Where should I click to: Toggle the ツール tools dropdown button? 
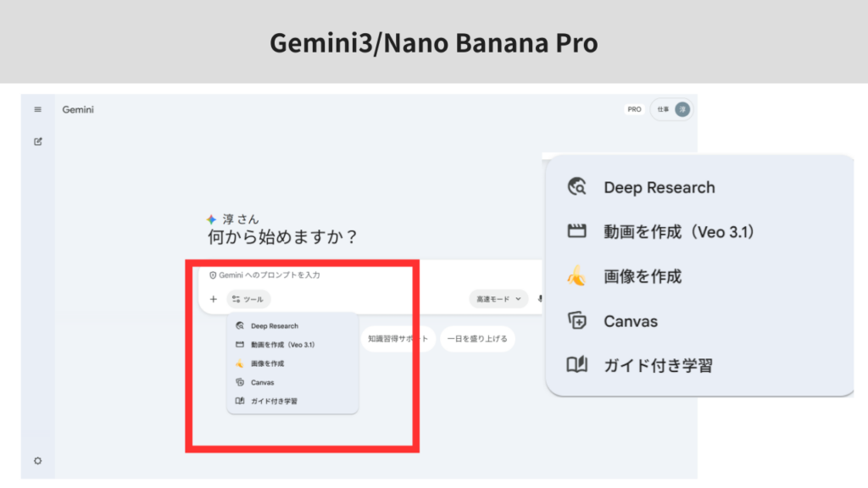point(248,299)
